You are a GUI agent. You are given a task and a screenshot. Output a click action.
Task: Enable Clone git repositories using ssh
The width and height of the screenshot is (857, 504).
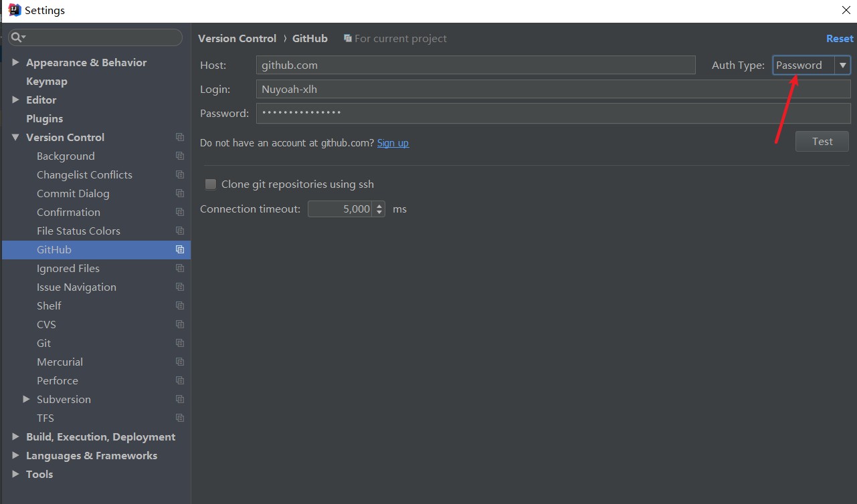[x=211, y=184]
